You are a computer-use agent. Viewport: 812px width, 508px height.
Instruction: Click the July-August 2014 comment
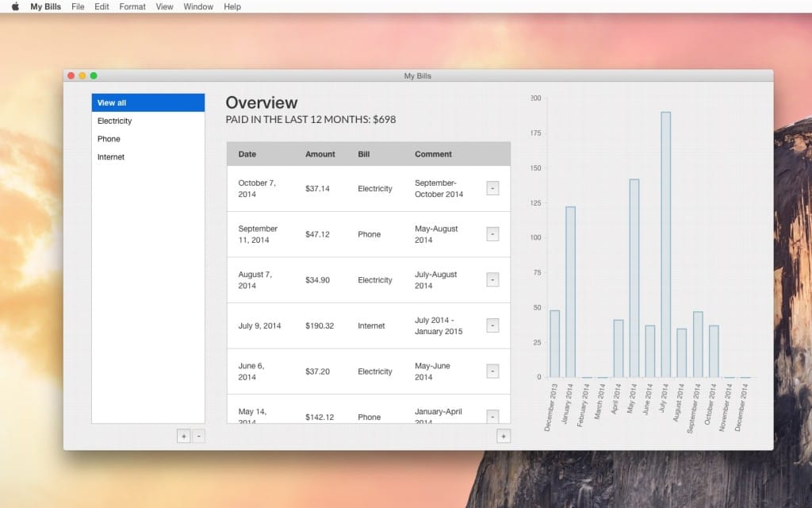[x=436, y=280]
